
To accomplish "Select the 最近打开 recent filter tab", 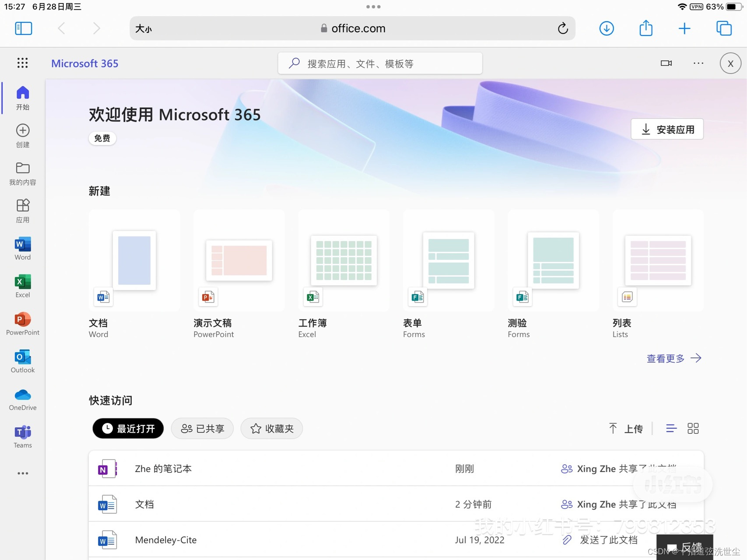I will point(128,428).
